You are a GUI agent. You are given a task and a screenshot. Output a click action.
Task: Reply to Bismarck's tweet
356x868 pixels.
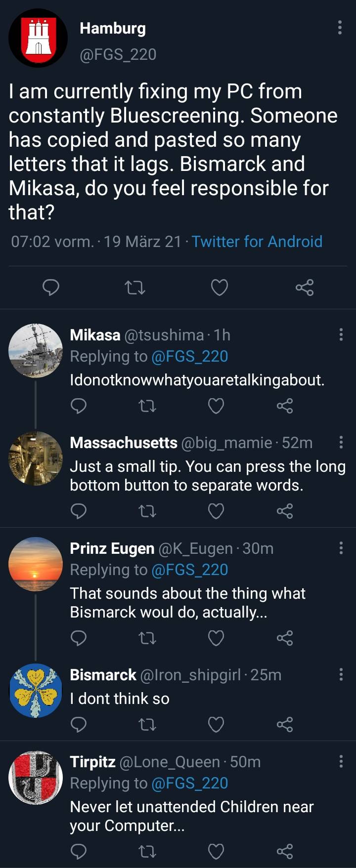pos(79,725)
